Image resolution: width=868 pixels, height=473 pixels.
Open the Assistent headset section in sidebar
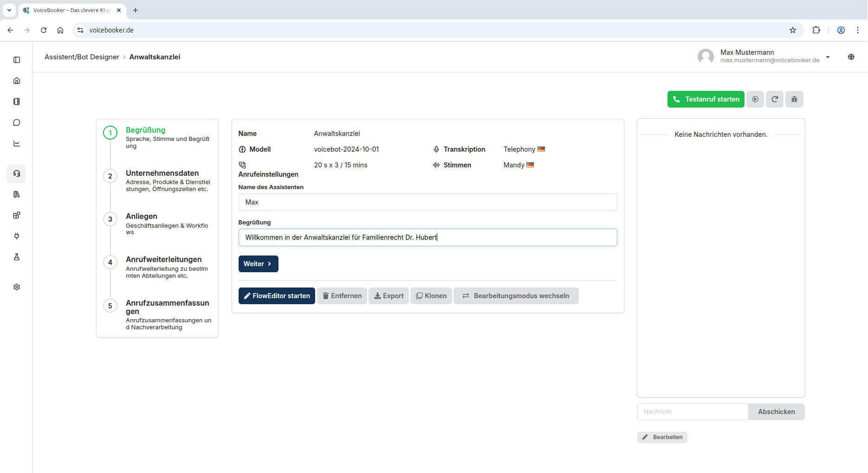pyautogui.click(x=17, y=173)
